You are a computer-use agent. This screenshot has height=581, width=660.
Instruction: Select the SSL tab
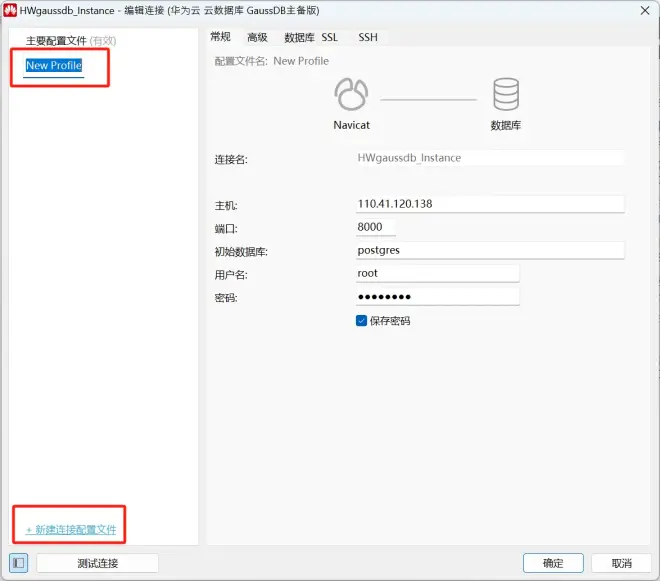330,37
